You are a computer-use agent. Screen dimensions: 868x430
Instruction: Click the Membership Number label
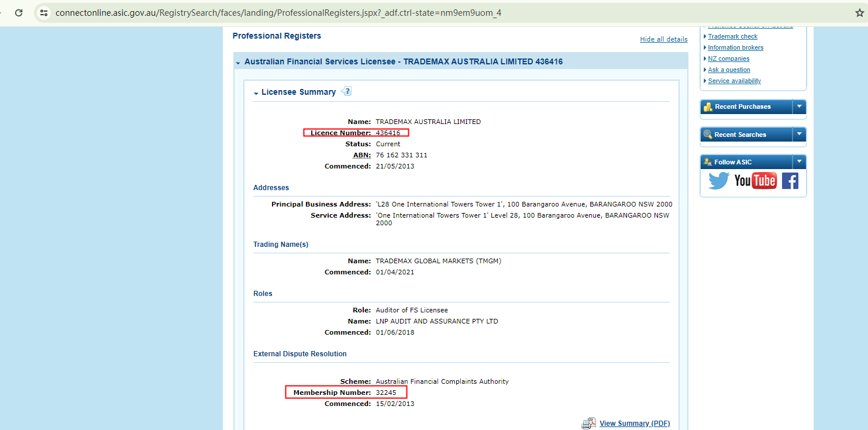[332, 393]
